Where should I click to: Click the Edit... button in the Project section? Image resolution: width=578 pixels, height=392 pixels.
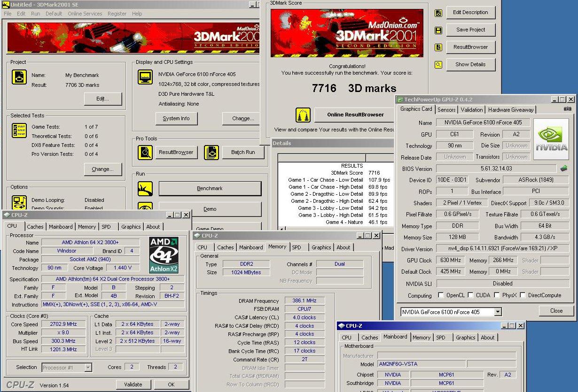click(103, 99)
